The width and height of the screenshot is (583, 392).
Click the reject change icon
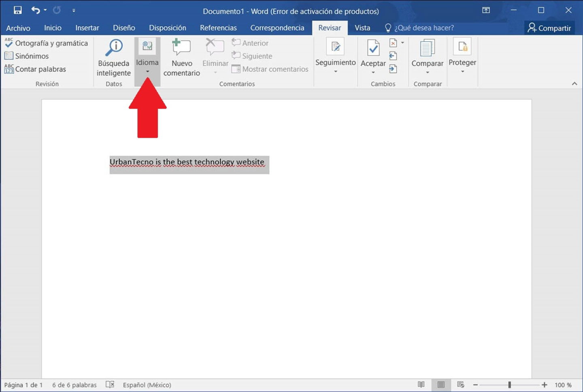pyautogui.click(x=393, y=43)
